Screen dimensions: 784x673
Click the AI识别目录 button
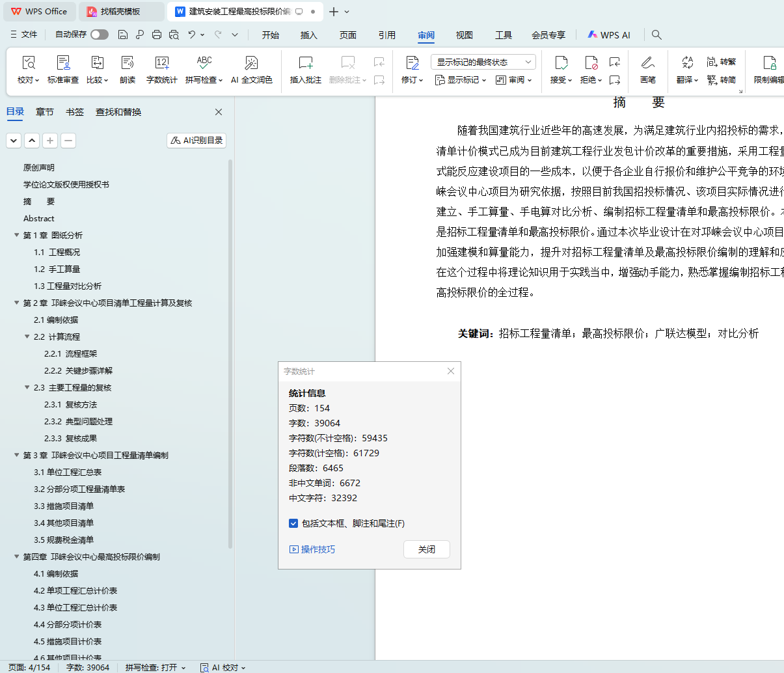(x=196, y=141)
